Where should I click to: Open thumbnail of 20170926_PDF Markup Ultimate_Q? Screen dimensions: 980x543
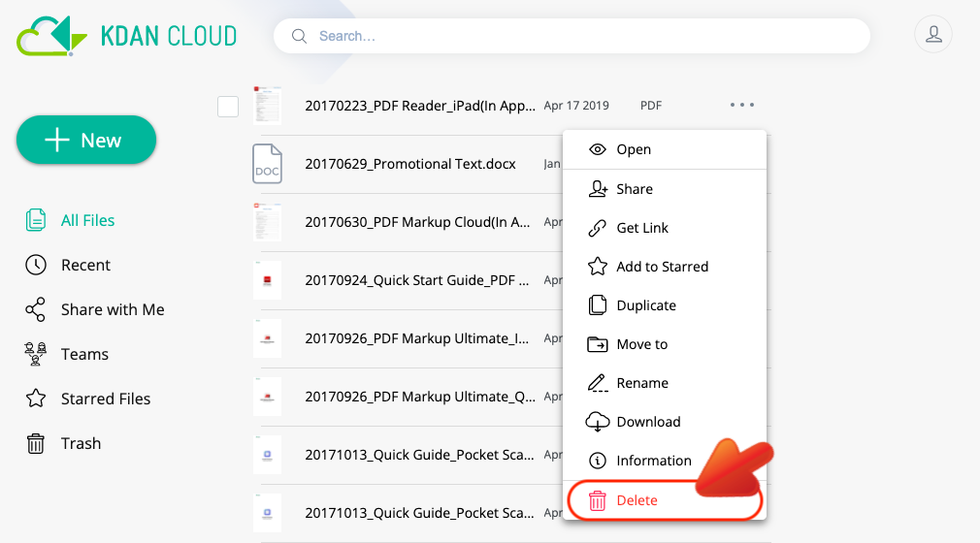tap(268, 397)
